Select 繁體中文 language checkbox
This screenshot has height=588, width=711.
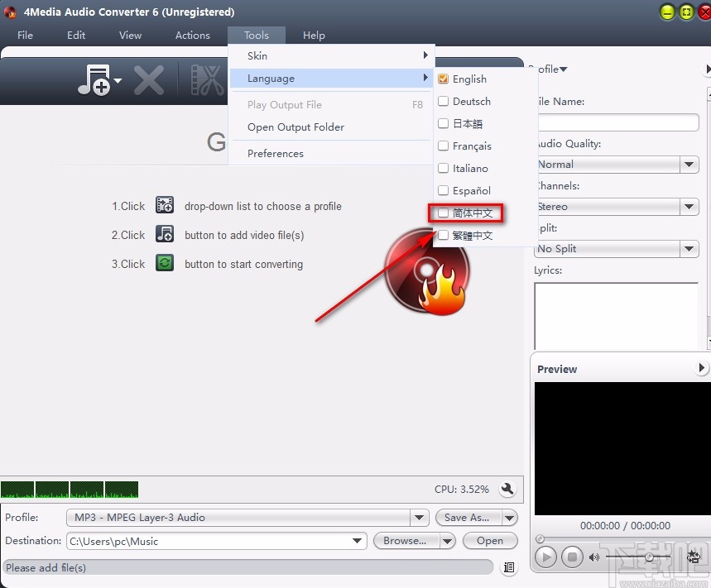point(443,235)
